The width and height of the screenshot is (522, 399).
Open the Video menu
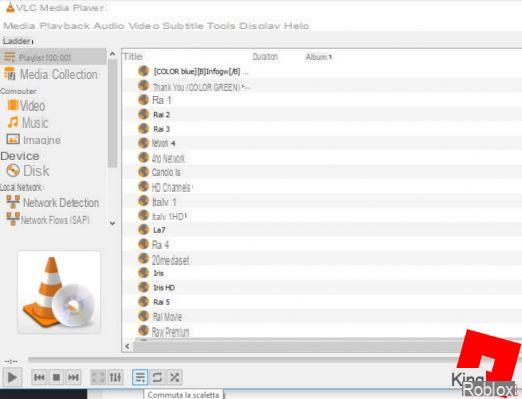(144, 26)
